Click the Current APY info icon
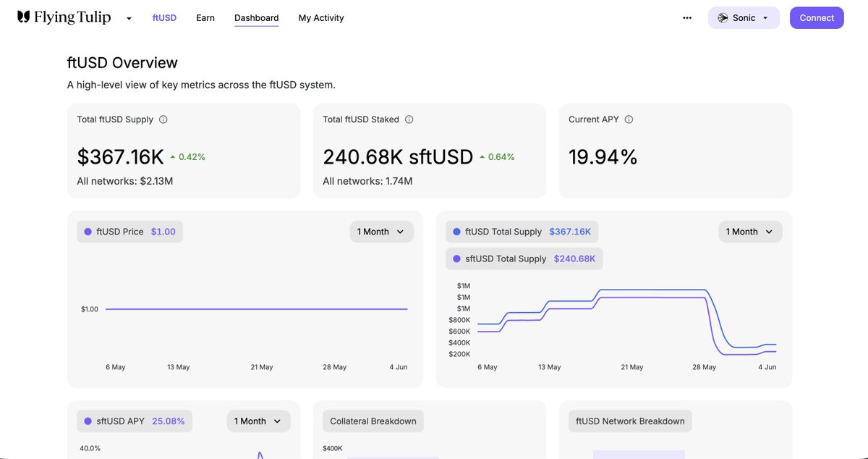Screen dimensions: 868x459 [x=629, y=119]
